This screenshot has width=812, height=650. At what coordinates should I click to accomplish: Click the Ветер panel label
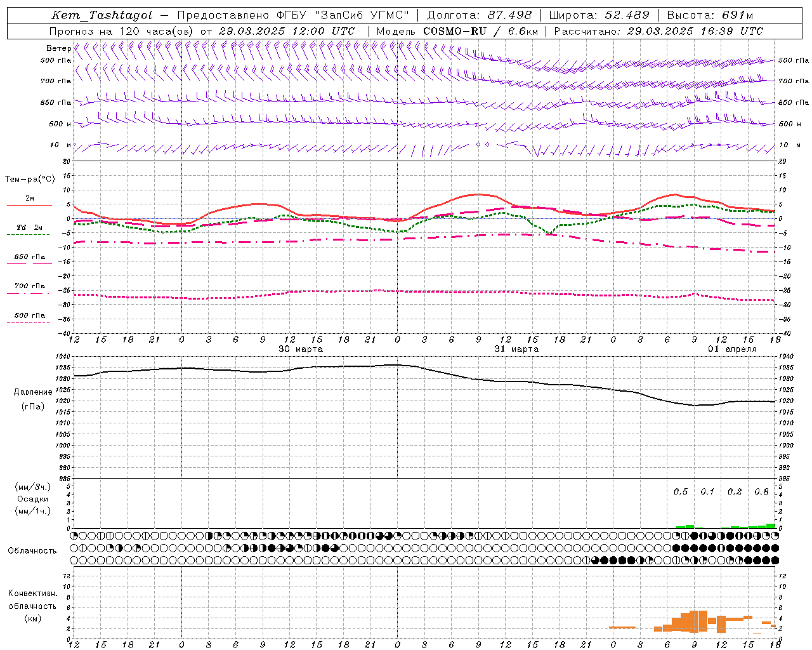pyautogui.click(x=58, y=48)
